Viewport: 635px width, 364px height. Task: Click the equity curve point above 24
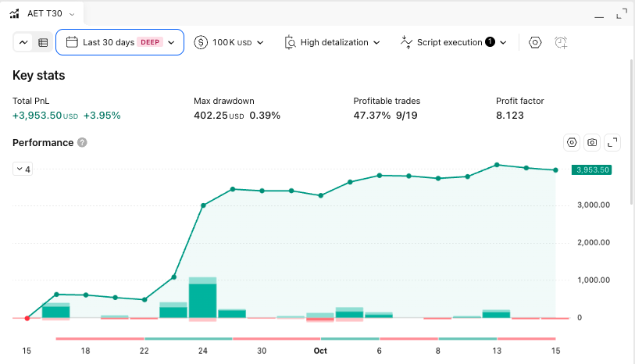[203, 205]
